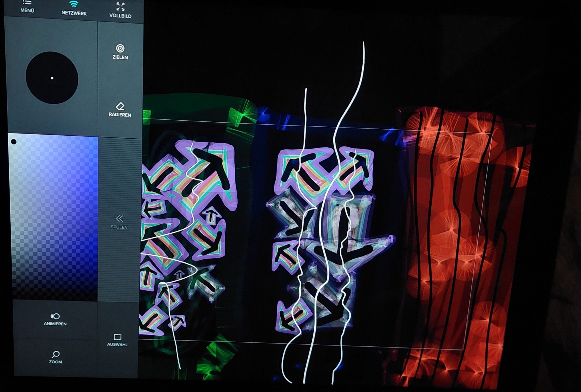
Task: Open the ZOOM magnifier tool
Action: point(55,357)
